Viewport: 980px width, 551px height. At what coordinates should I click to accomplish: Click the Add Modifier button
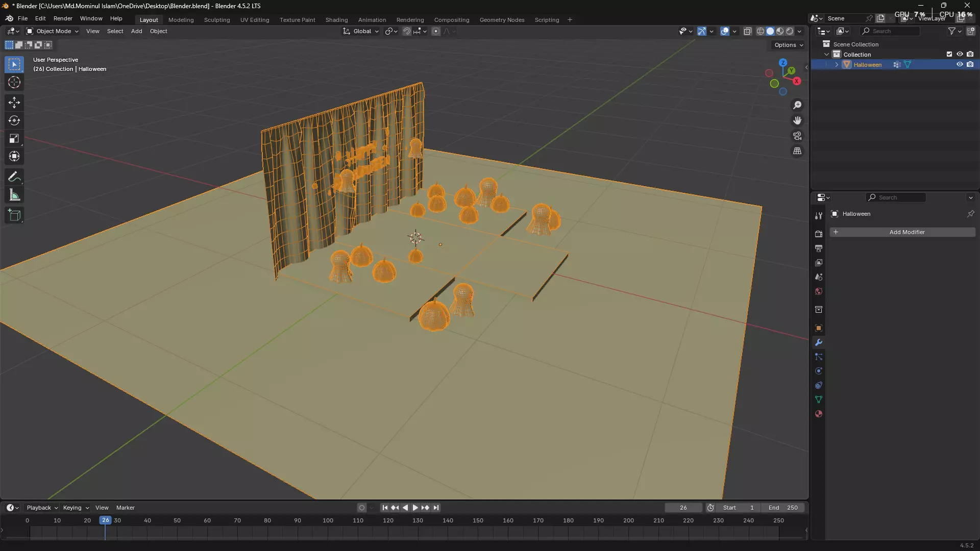pos(902,232)
